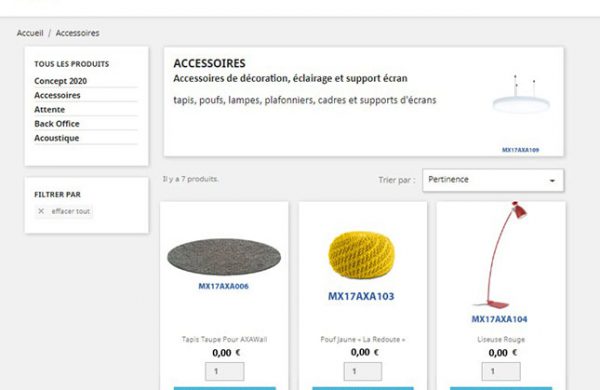Click blue add button under Pouf Jaune

(x=363, y=388)
